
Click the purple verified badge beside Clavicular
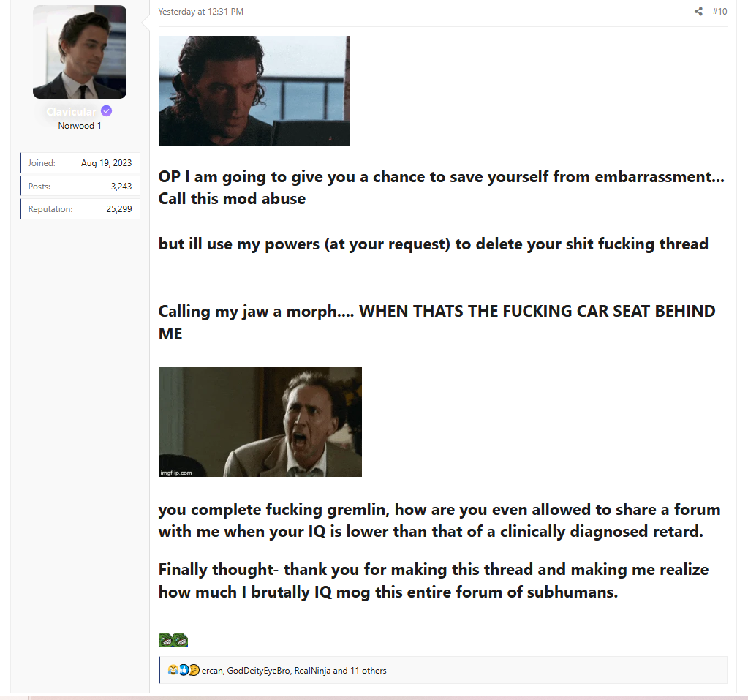[106, 111]
